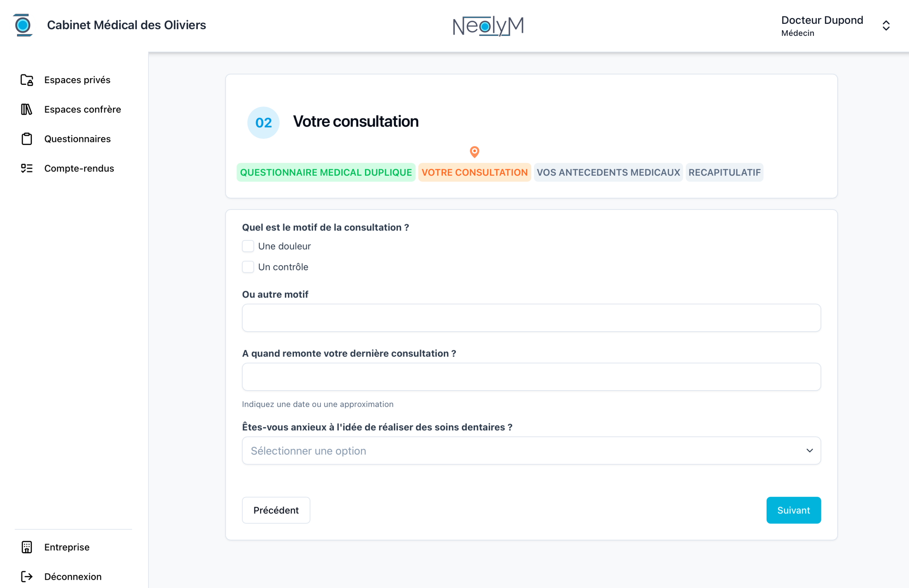Click the Espaces privés folder-lock icon

click(x=27, y=80)
